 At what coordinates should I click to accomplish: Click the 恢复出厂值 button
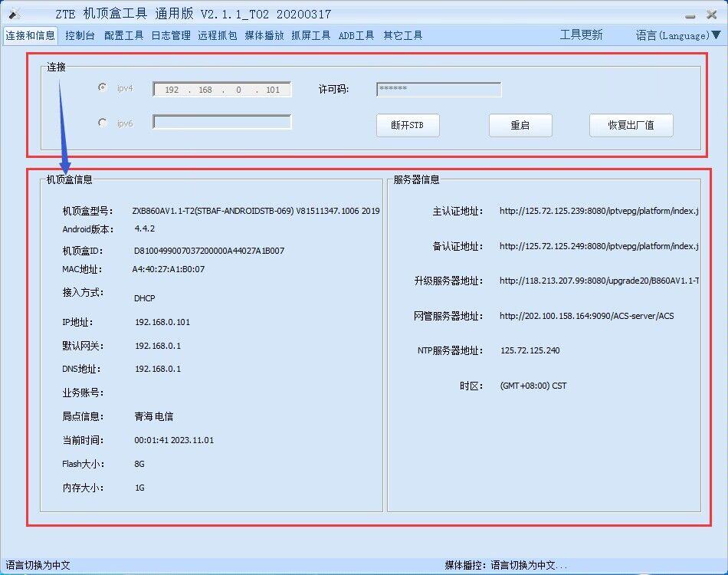point(631,125)
